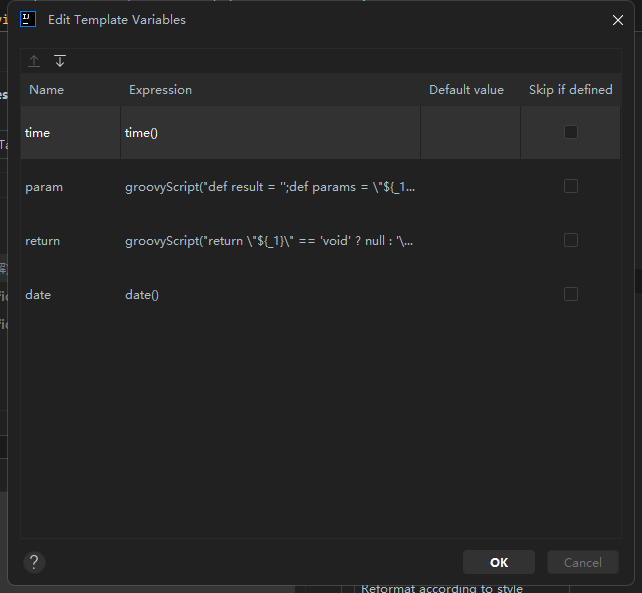This screenshot has width=642, height=593.
Task: Click the Cancel button
Action: (582, 562)
